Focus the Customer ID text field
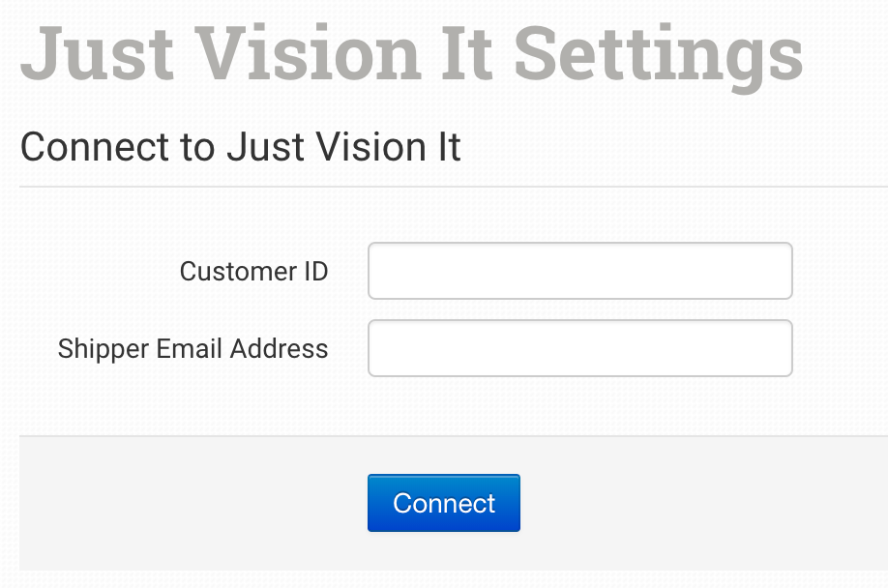Screen dimensions: 888x588 [x=579, y=271]
